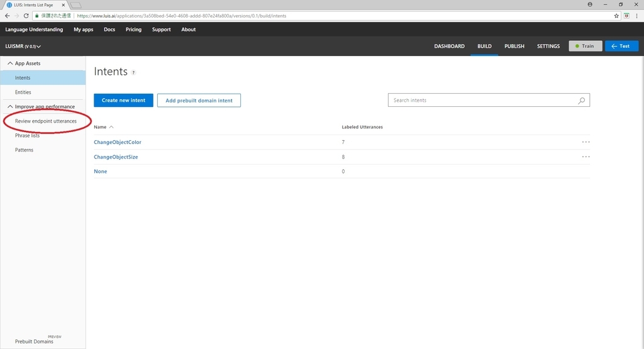Open the Pricing page
Screen dimensions: 644x349
(x=133, y=30)
